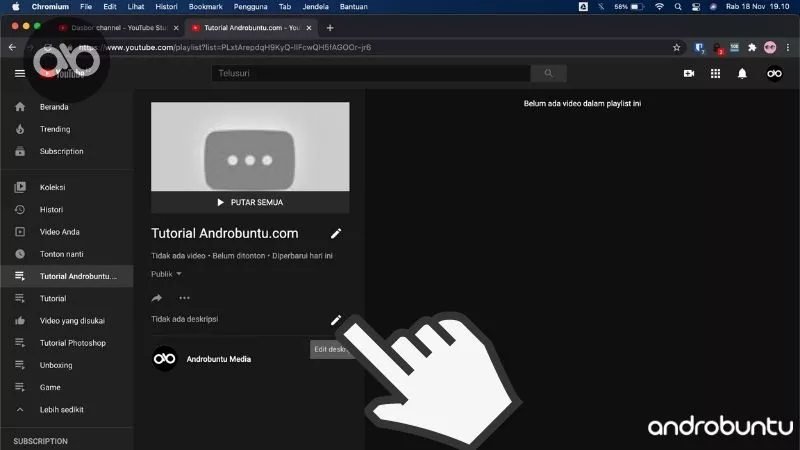Viewport: 800px width, 450px height.
Task: Click the browser profile avatar icon
Action: (770, 47)
